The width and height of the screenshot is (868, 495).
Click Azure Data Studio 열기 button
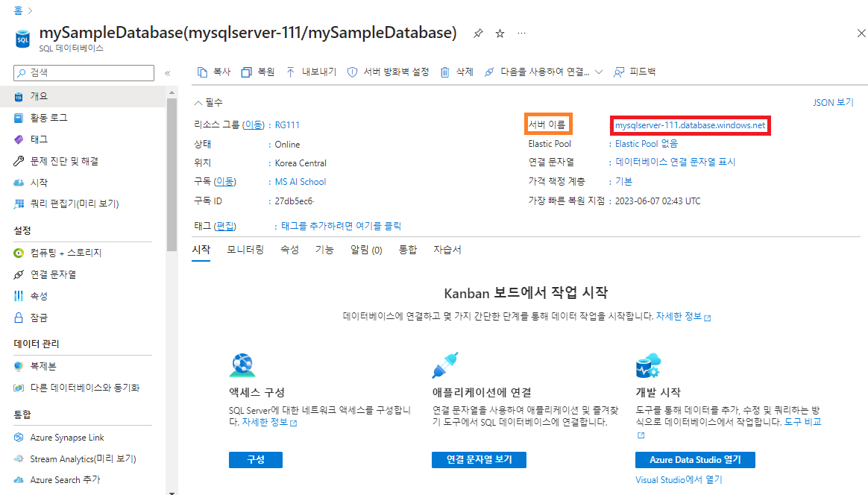695,459
